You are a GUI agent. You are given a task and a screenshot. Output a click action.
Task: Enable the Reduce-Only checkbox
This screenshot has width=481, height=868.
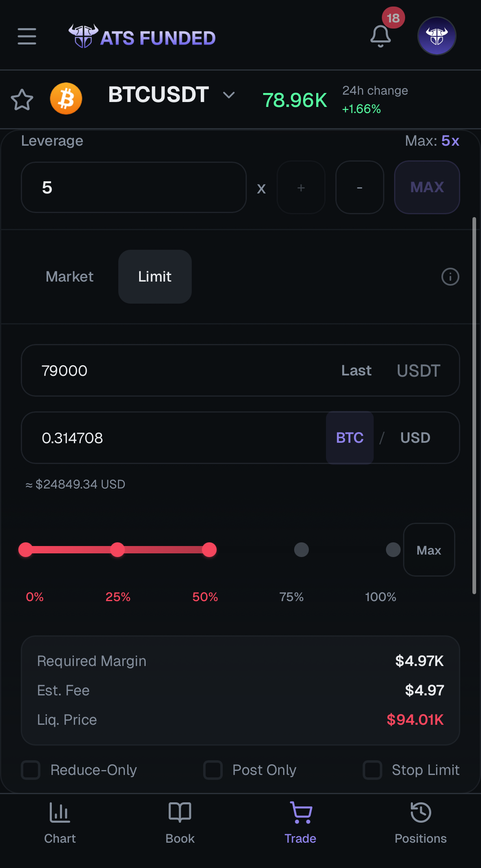31,770
